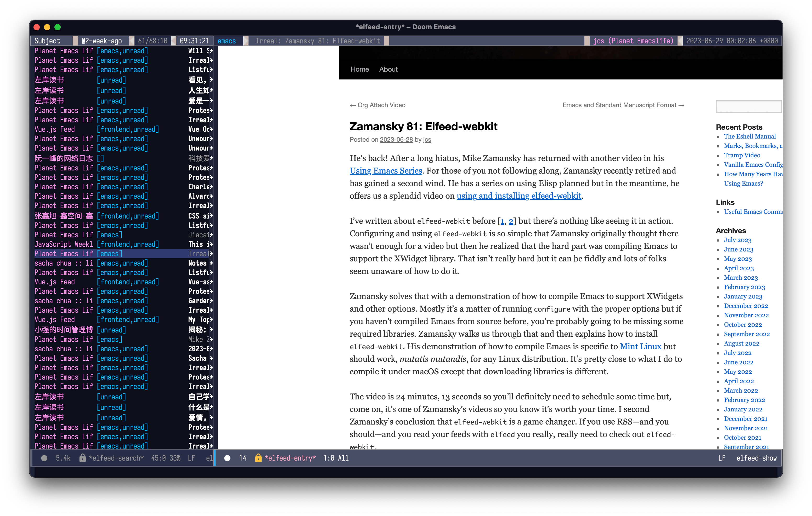The width and height of the screenshot is (812, 516).
Task: Click the timestamp 2023-06-29 00:02:06 +0800
Action: 732,41
